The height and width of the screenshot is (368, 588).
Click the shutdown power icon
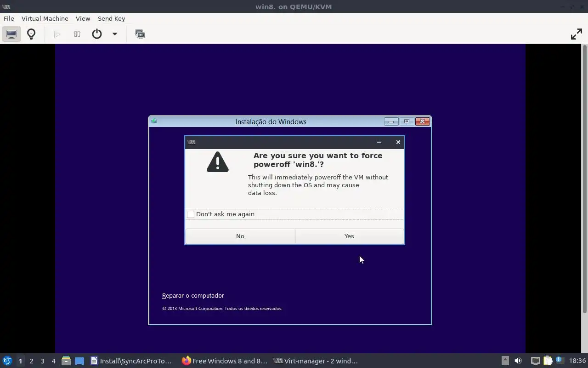coord(97,34)
